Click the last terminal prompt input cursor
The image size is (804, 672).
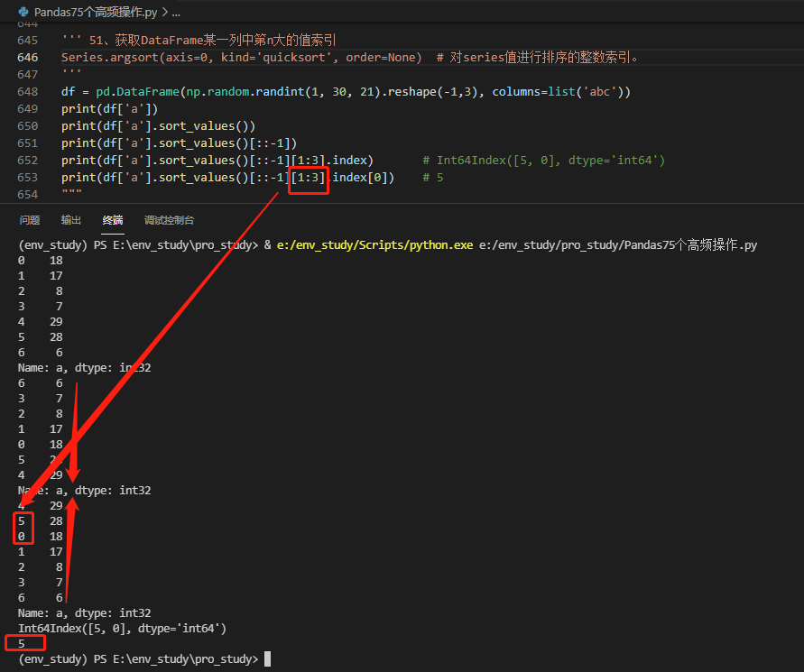pyautogui.click(x=267, y=658)
